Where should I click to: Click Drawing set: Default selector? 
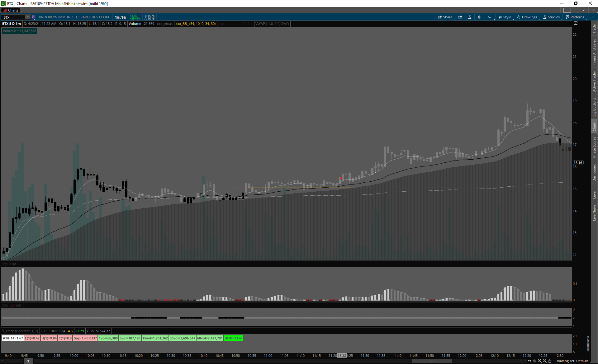click(572, 361)
